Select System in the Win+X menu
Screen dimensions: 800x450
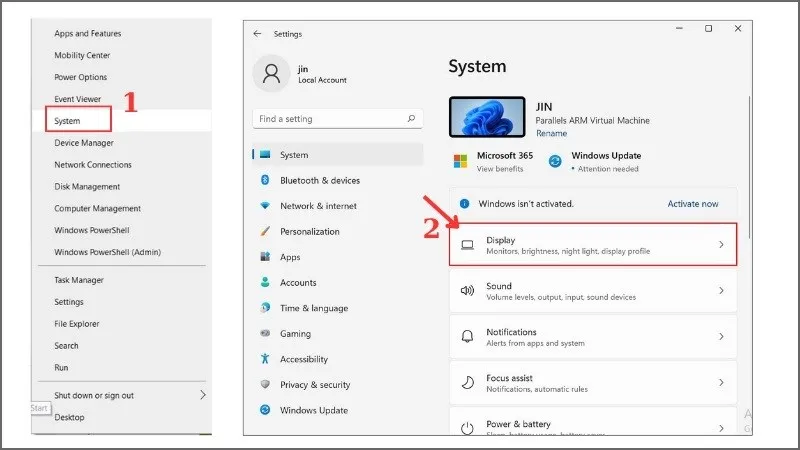coord(68,121)
